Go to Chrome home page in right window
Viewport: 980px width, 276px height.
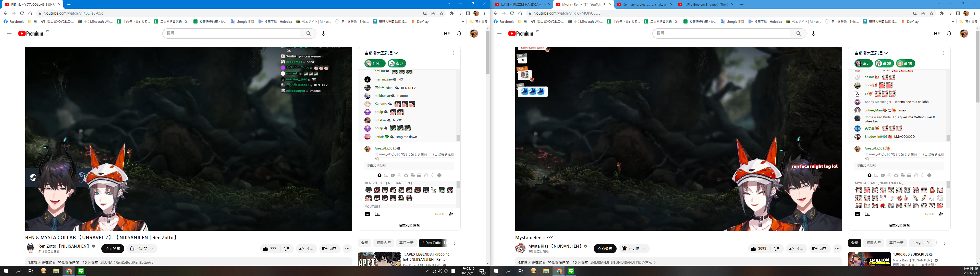point(520,13)
